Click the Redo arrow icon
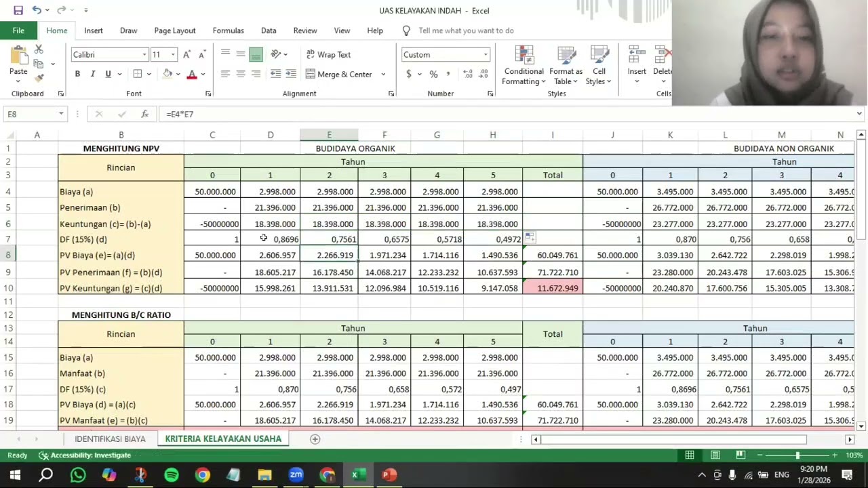This screenshot has height=488, width=868. point(61,10)
